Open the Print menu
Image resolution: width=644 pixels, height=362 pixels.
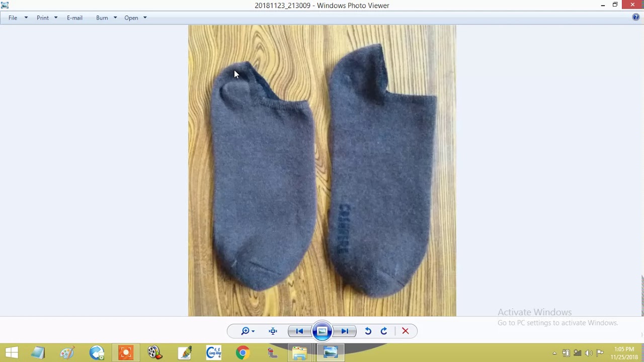43,18
